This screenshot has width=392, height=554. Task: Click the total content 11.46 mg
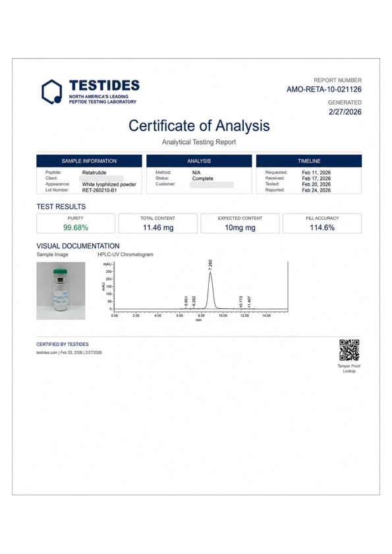point(158,227)
